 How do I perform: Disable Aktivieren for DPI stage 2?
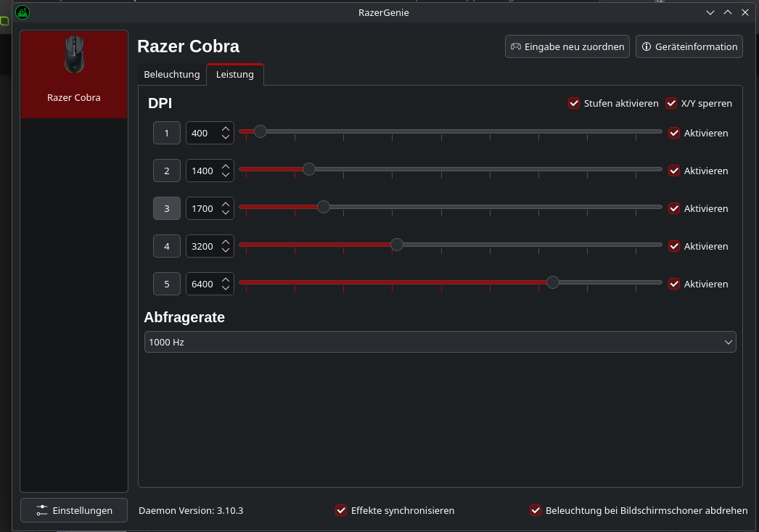coord(674,171)
